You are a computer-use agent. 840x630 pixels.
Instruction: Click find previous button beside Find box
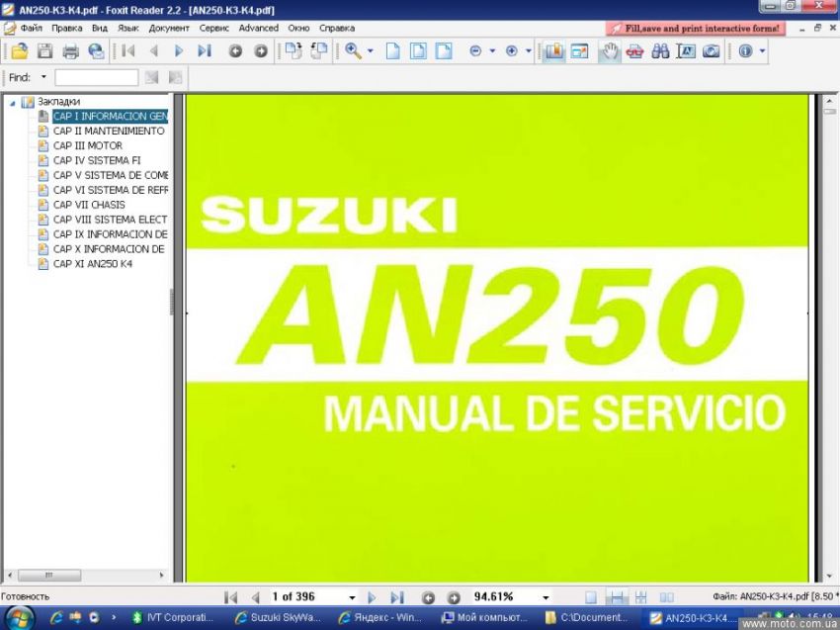pos(152,77)
